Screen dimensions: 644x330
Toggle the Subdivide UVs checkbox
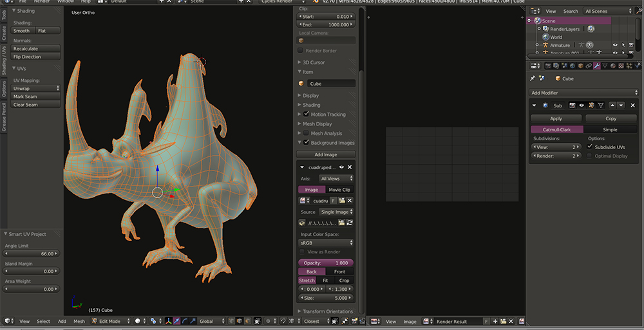click(x=590, y=147)
